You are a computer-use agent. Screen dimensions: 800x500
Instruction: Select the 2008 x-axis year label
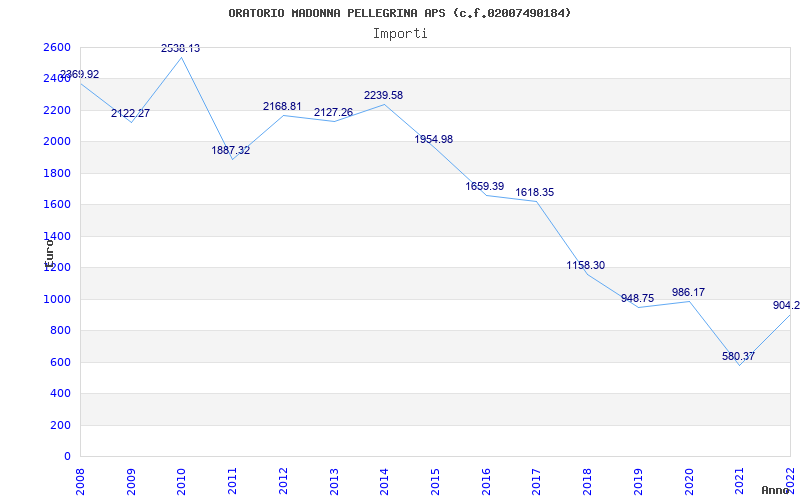tap(80, 482)
